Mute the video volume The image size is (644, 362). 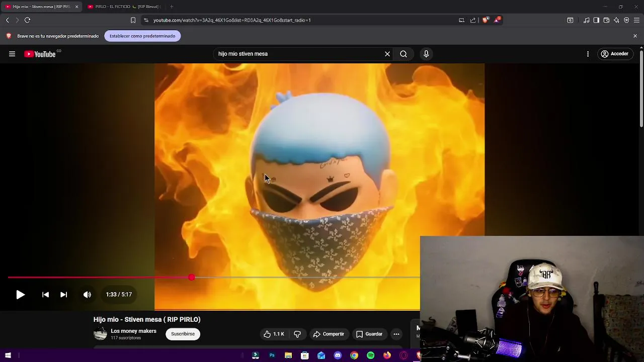87,295
